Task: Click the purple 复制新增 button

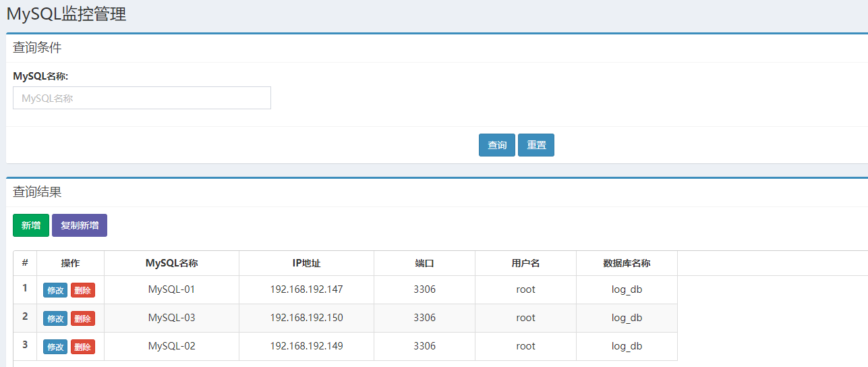Action: coord(80,225)
